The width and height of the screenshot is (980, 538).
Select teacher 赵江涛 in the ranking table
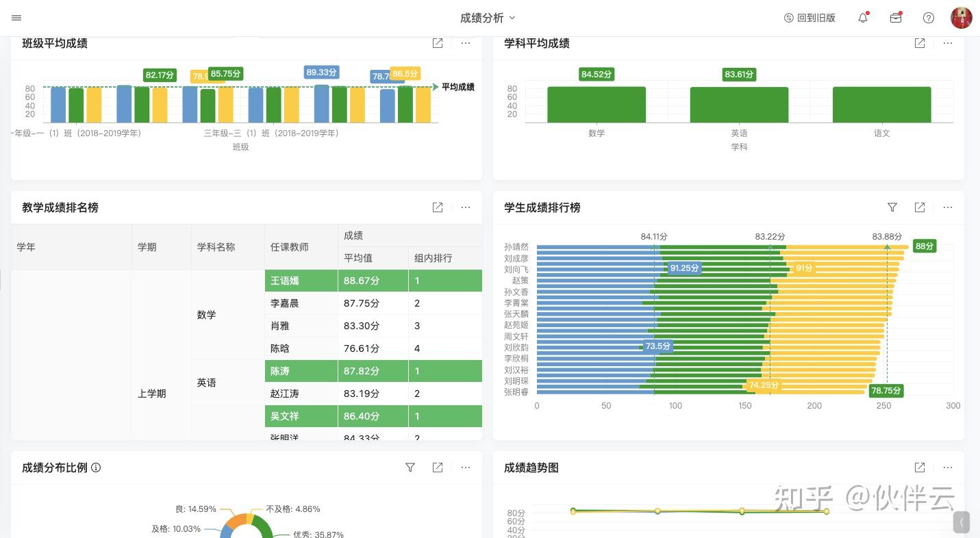(301, 394)
